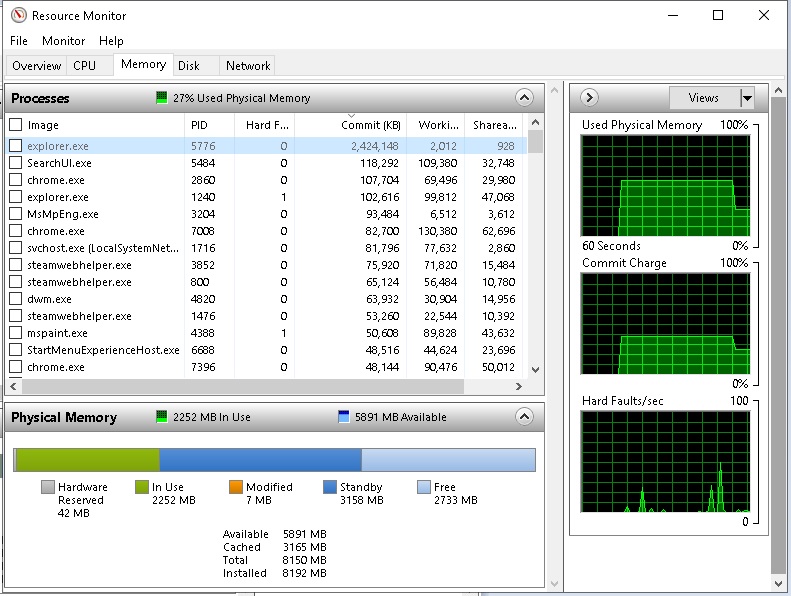791x596 pixels.
Task: Click the 2,424,148 commit value
Action: click(375, 146)
